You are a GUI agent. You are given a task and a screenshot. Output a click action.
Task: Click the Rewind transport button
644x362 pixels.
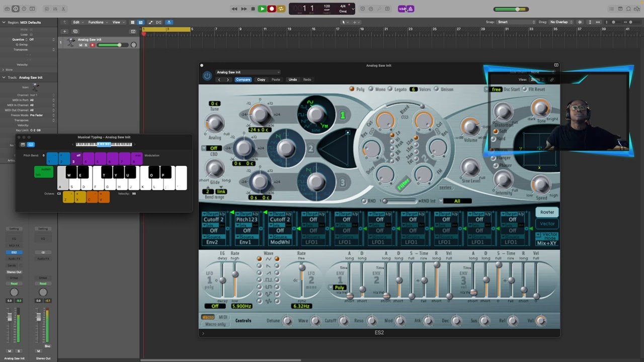point(234,9)
